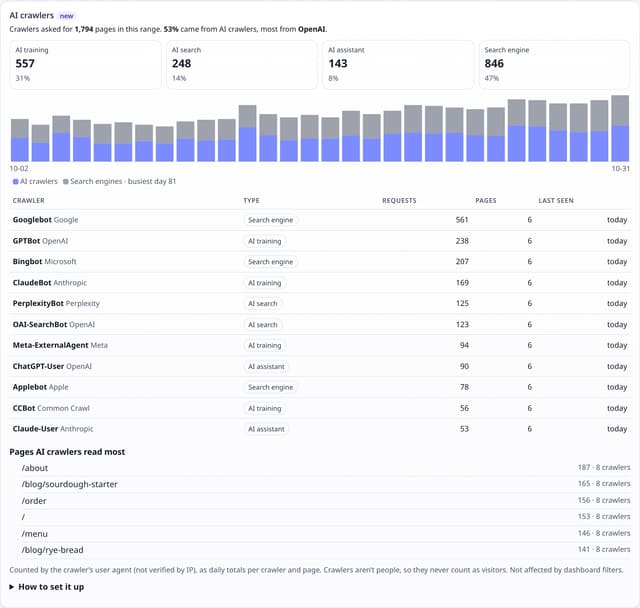Click the AI training tag in GPTBot row

click(265, 241)
